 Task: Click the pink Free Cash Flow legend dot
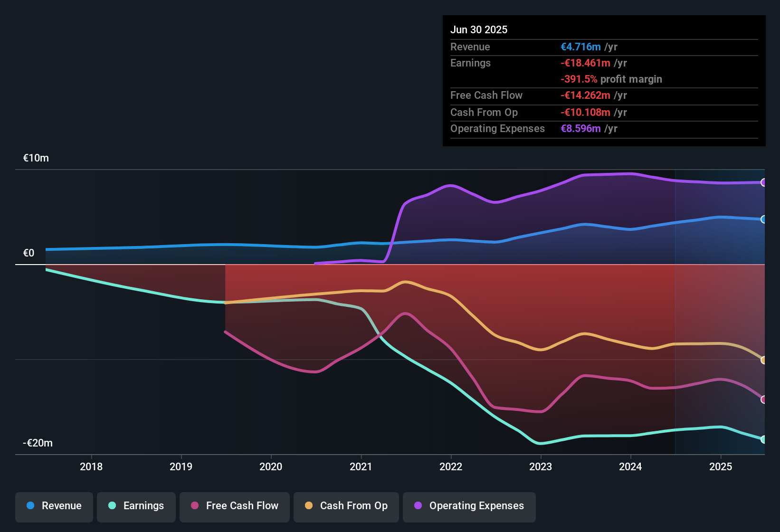(195, 506)
